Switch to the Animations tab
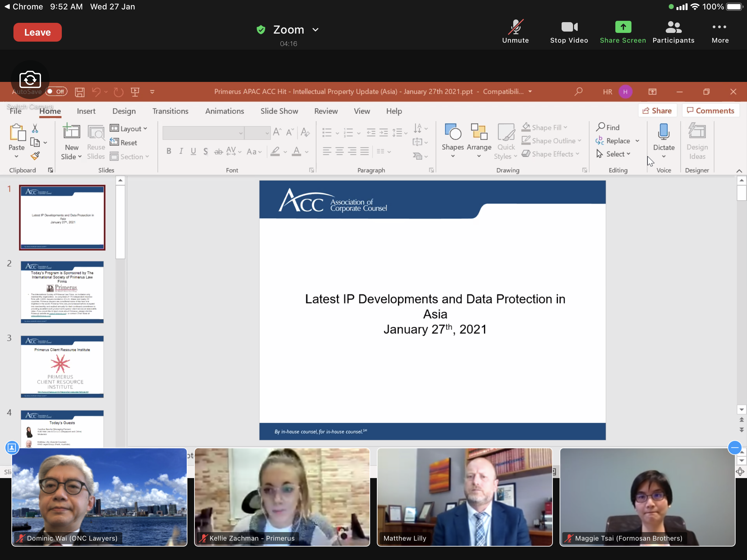Image resolution: width=747 pixels, height=560 pixels. (225, 111)
